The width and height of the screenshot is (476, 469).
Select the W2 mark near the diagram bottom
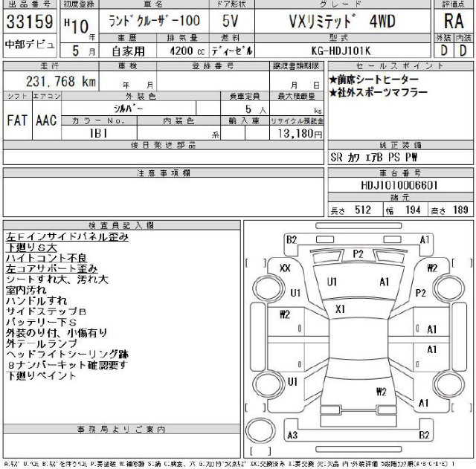pos(382,392)
